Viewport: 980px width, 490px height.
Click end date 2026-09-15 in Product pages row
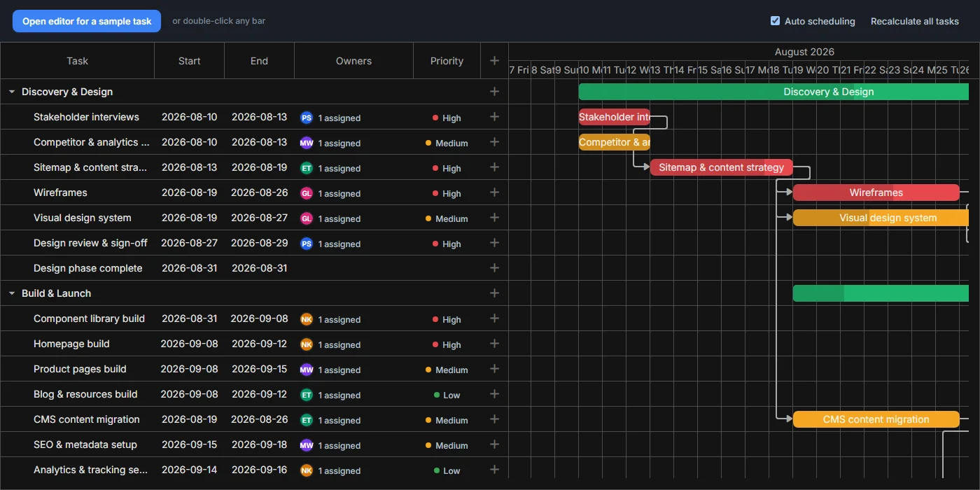[259, 369]
